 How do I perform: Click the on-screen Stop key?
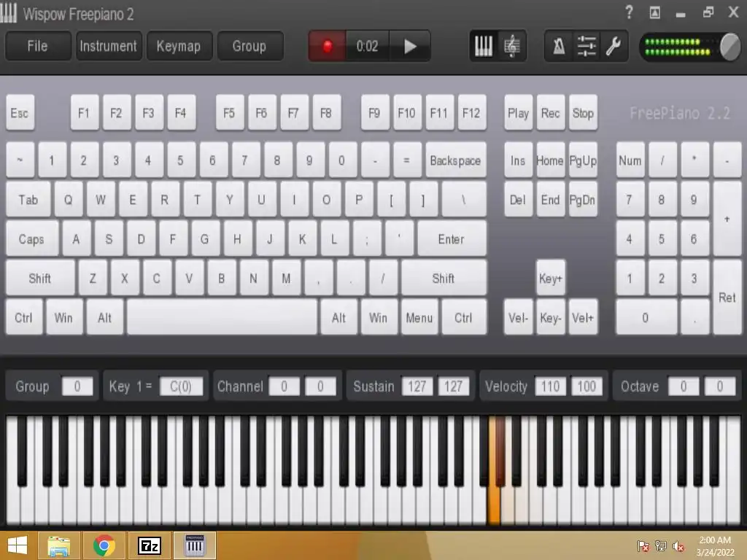[x=583, y=113]
